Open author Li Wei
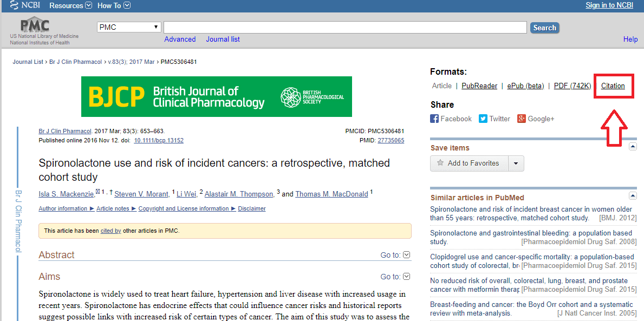This screenshot has width=644, height=321. pos(187,194)
